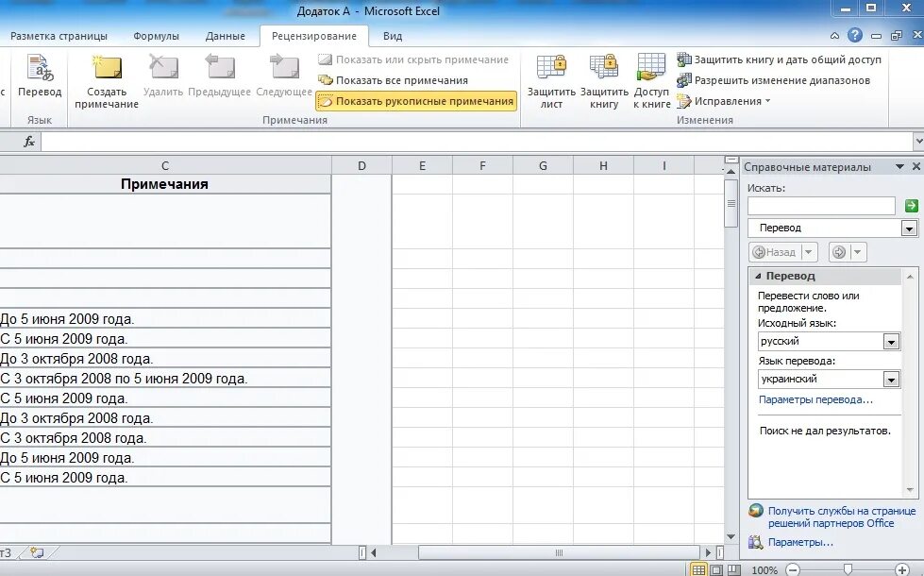This screenshot has width=924, height=576.
Task: Create a new comment with Создать примечание
Action: click(x=107, y=81)
